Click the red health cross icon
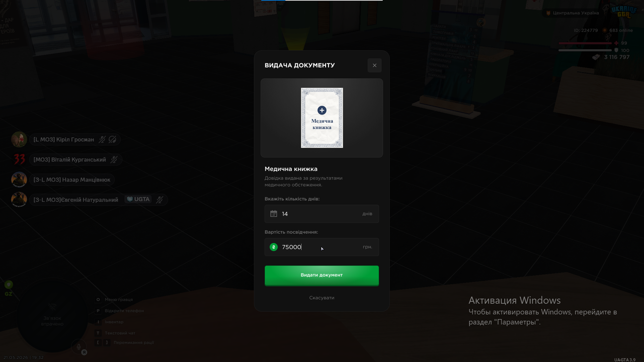The width and height of the screenshot is (644, 362). click(616, 43)
